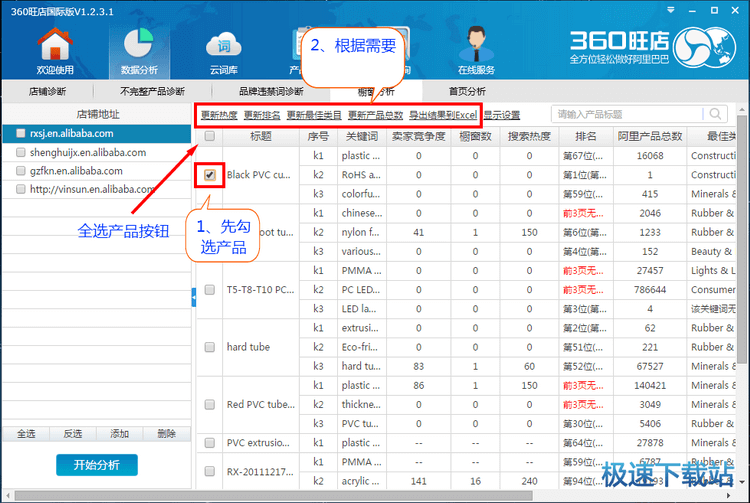Toggle the select-all products header checkbox
The height and width of the screenshot is (503, 750).
click(210, 136)
